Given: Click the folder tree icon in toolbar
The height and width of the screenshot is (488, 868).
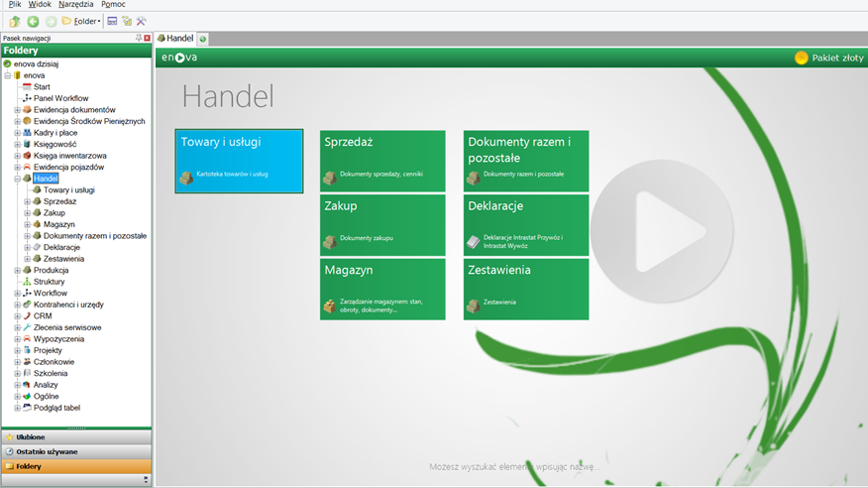Looking at the screenshot, I should pyautogui.click(x=127, y=21).
